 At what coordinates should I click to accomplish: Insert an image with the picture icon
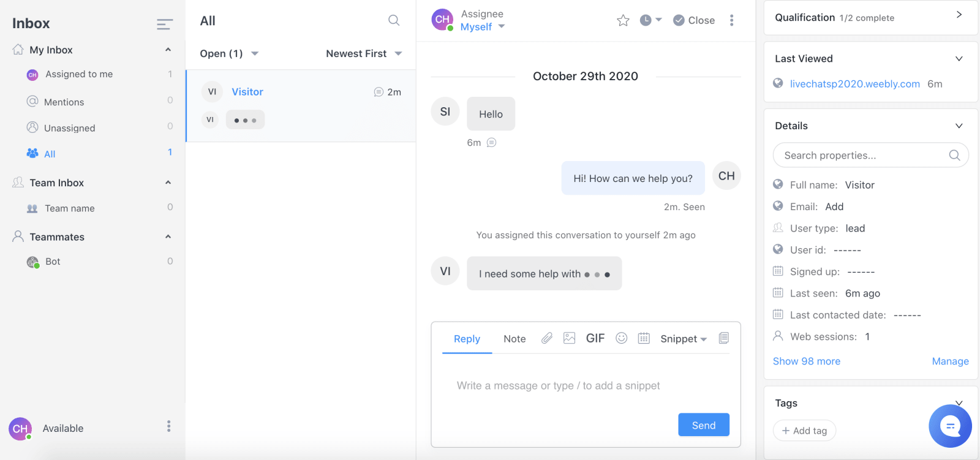(x=569, y=338)
